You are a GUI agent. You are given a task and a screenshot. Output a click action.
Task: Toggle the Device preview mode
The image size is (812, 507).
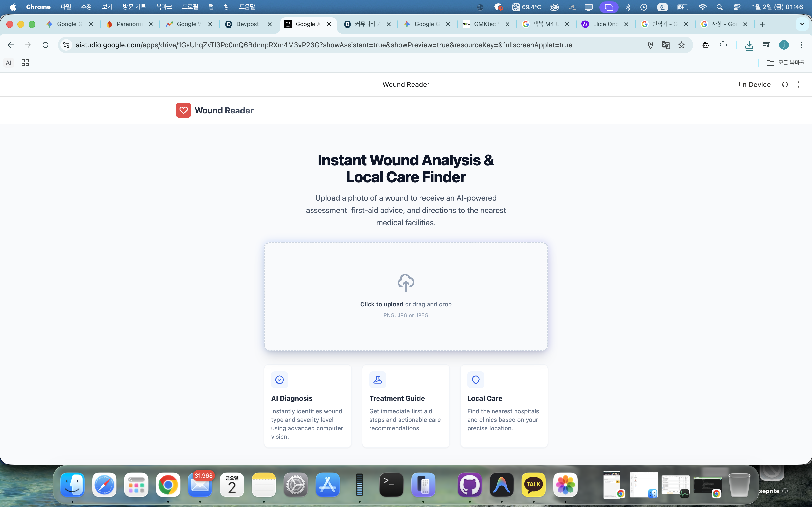[755, 84]
